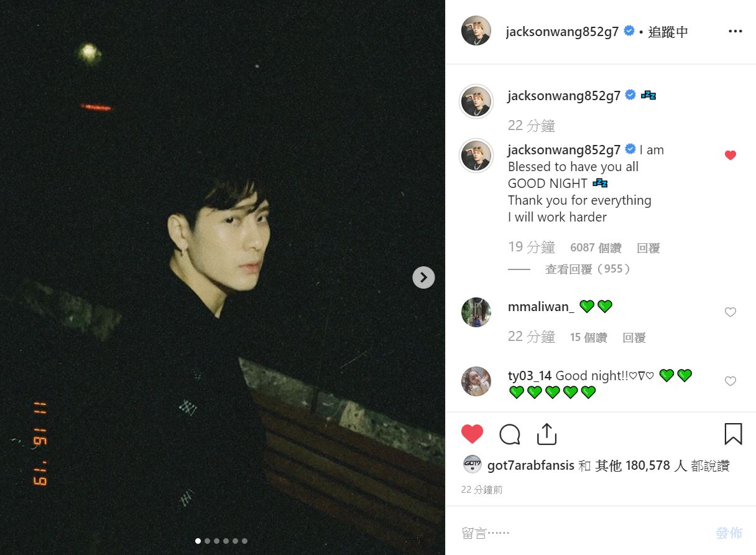Open jacksonwang852g7 header profile avatar
This screenshot has height=555, width=756.
pos(476,31)
